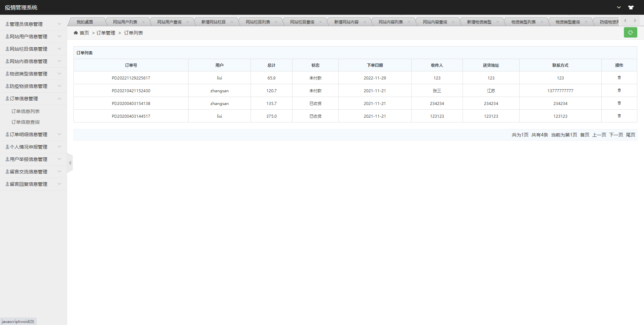Close the 网站用户查询 tab

[187, 22]
